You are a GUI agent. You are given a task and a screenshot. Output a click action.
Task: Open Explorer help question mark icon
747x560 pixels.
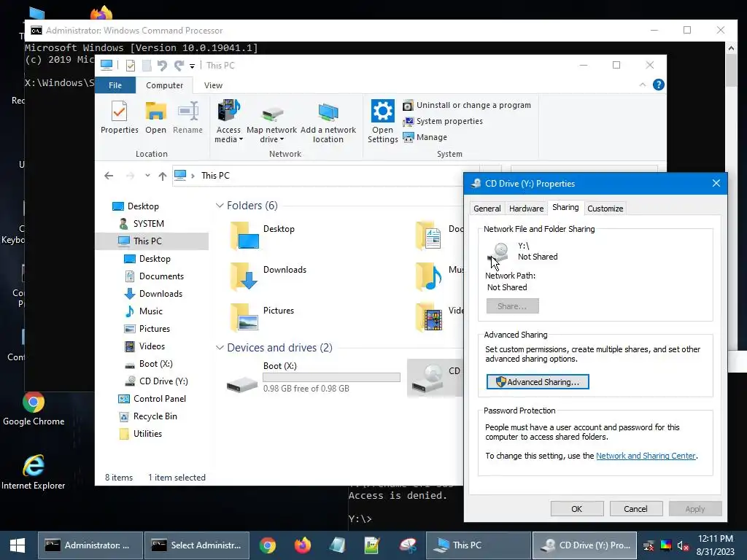tap(659, 85)
